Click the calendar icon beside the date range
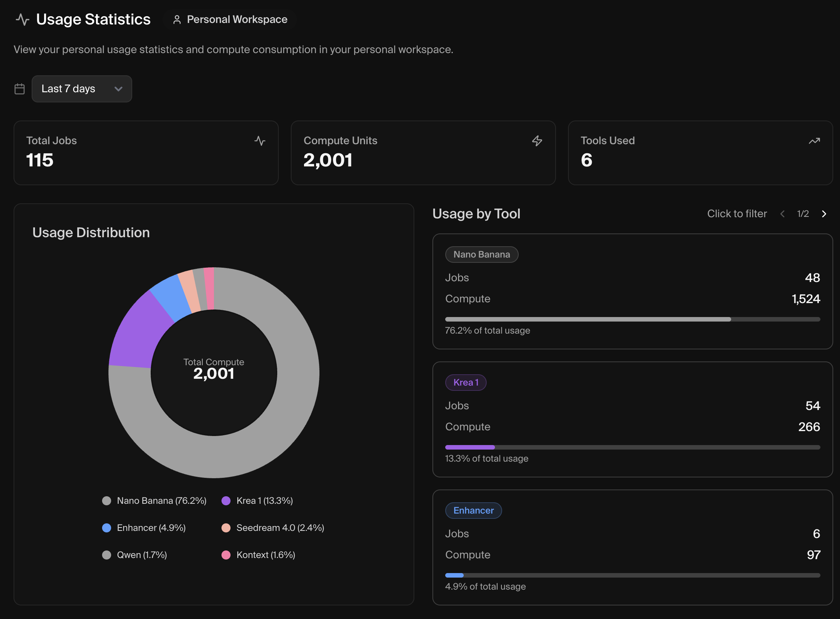840x619 pixels. (x=20, y=89)
